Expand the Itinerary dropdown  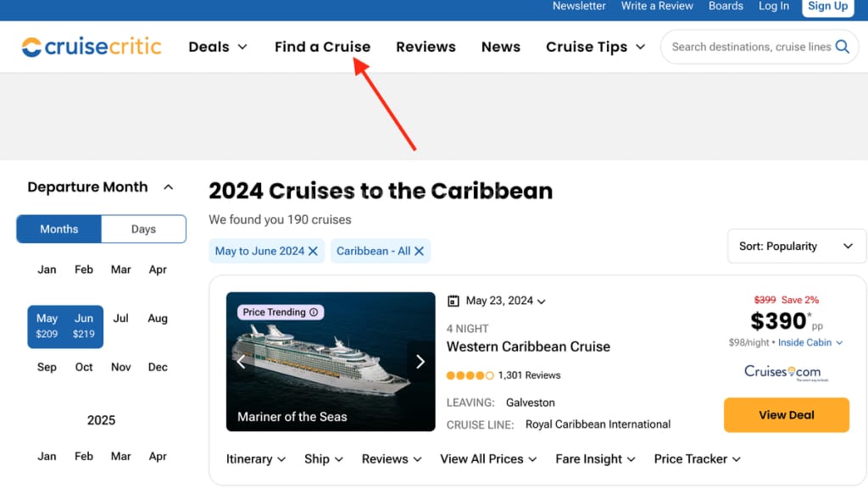click(255, 458)
